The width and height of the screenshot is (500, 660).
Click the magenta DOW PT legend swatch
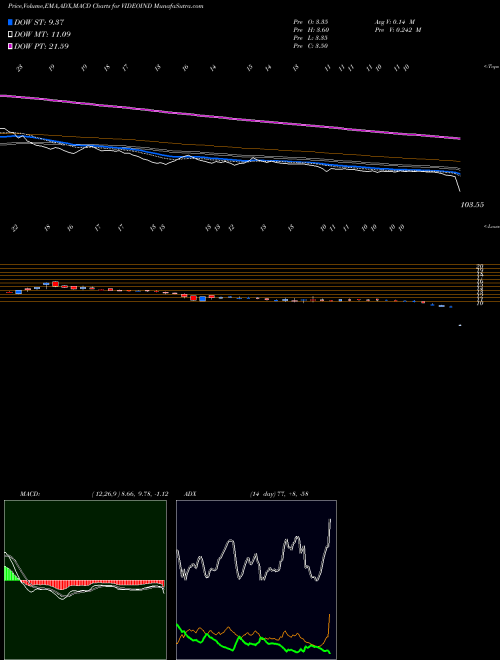click(11, 46)
